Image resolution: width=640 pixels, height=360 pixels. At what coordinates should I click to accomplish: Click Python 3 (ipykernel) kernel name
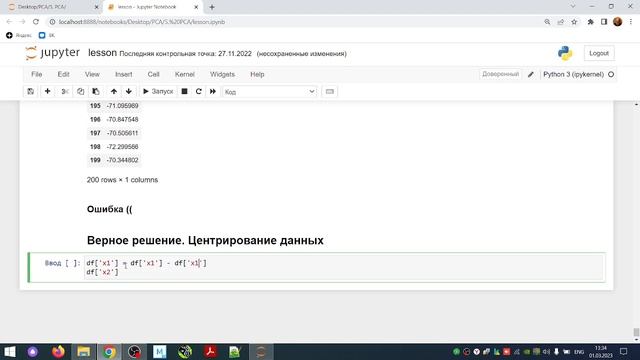(573, 74)
